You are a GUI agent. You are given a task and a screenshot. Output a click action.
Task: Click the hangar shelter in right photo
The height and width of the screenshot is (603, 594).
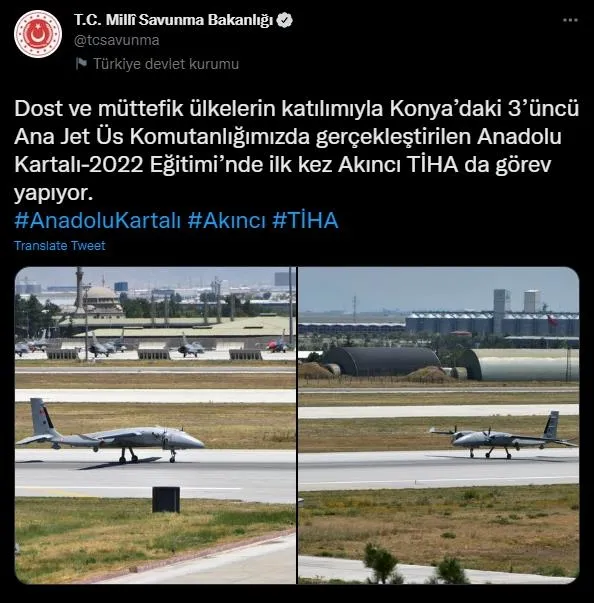coord(381,361)
